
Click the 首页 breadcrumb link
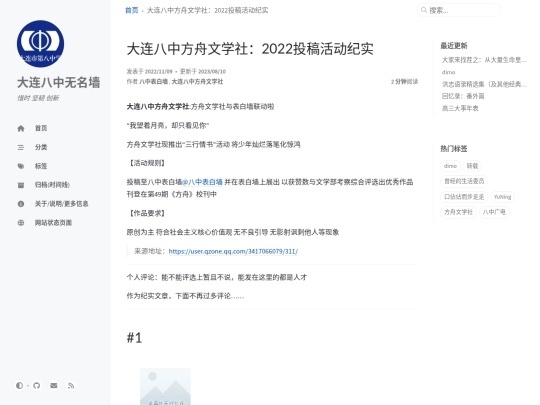click(x=132, y=10)
